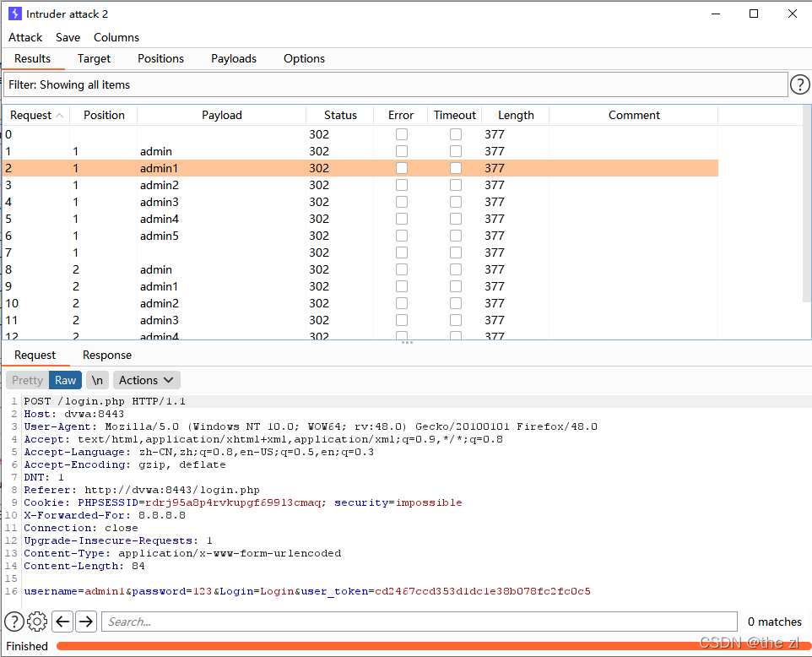
Task: Open the filter help question mark icon
Action: (799, 84)
